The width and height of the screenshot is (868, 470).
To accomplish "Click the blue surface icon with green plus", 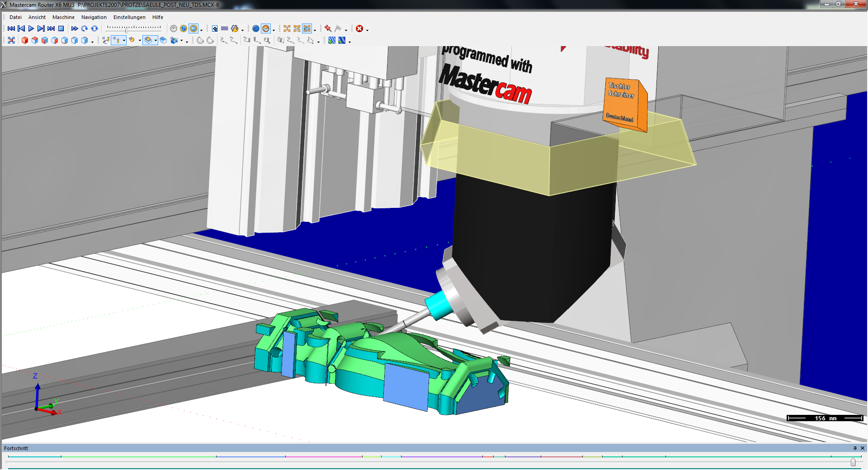I will click(x=332, y=40).
